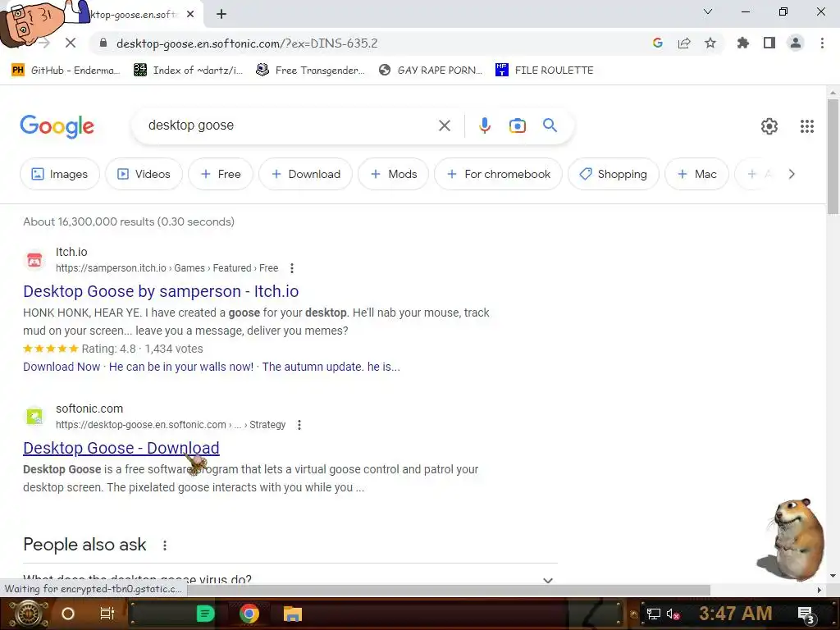Switch to Chrome on the taskbar
Image resolution: width=840 pixels, height=630 pixels.
[249, 614]
